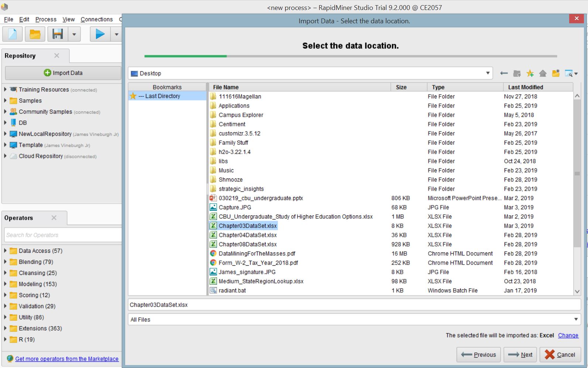Click the open process folder icon
Viewport: 588px width, 368px height.
(x=35, y=34)
